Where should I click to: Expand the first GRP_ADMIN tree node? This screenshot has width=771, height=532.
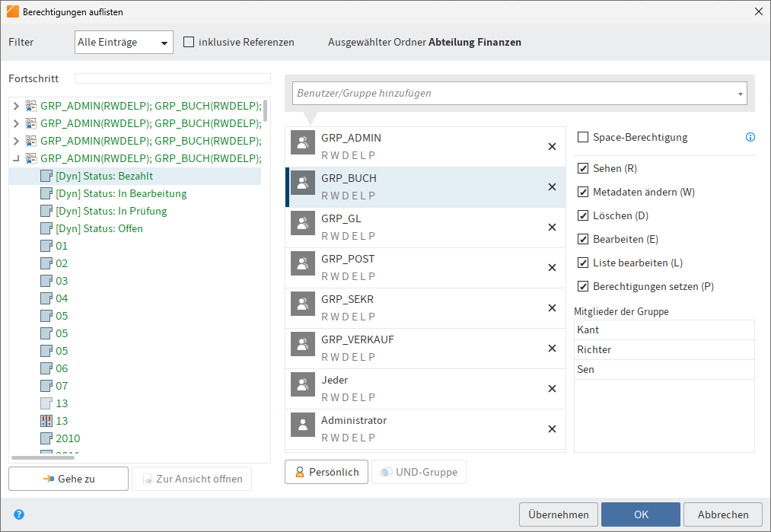16,106
